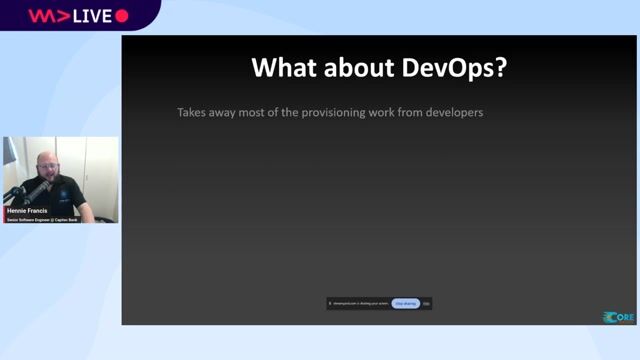
Task: Click the 'What about DevOps?' slide title
Action: (x=379, y=67)
